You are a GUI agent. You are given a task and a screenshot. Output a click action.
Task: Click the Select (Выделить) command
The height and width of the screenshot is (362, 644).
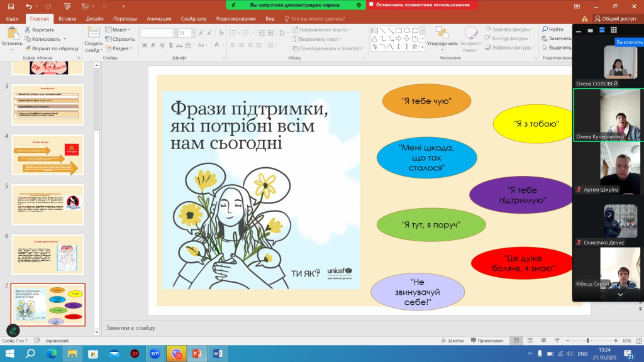click(557, 47)
